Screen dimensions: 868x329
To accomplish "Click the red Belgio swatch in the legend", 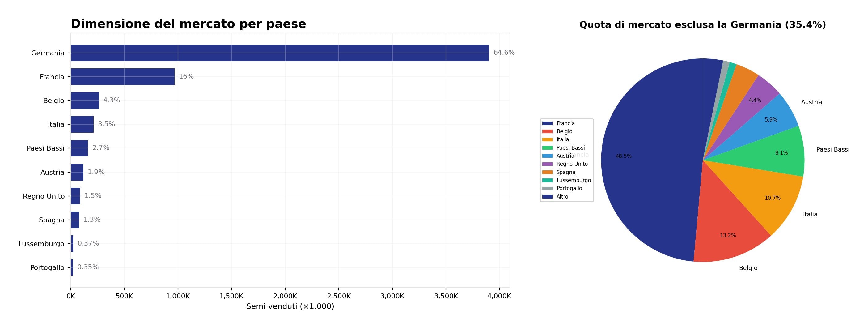I will (x=547, y=131).
